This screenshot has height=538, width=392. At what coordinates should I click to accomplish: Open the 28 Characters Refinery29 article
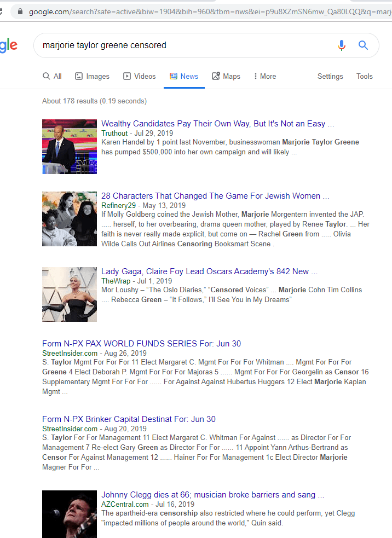215,196
